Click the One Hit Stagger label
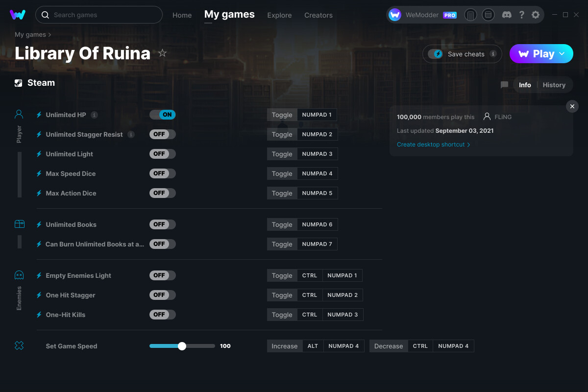 71,295
